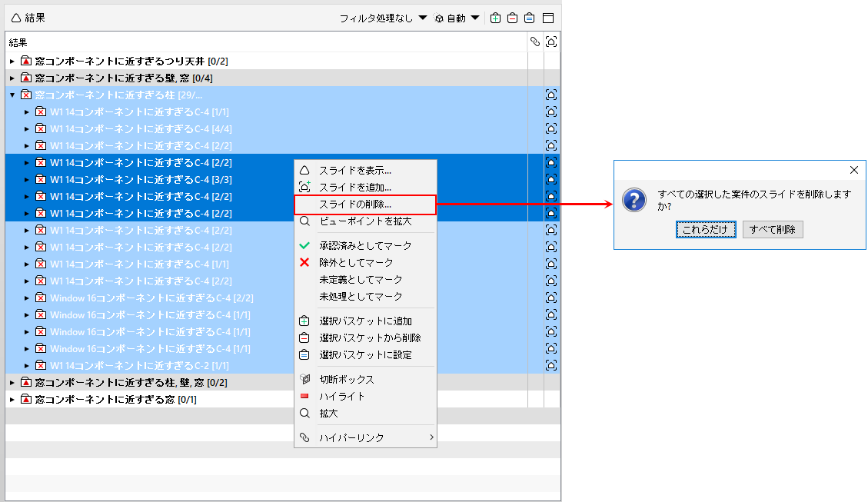Select the W1 14 C-4 [3/3] row text
Screen dimensions: 868x502
click(141, 179)
